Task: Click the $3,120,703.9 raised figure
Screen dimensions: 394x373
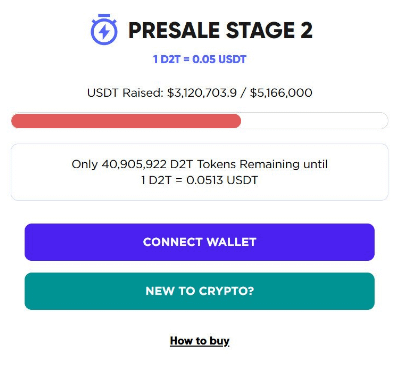Action: click(x=202, y=93)
